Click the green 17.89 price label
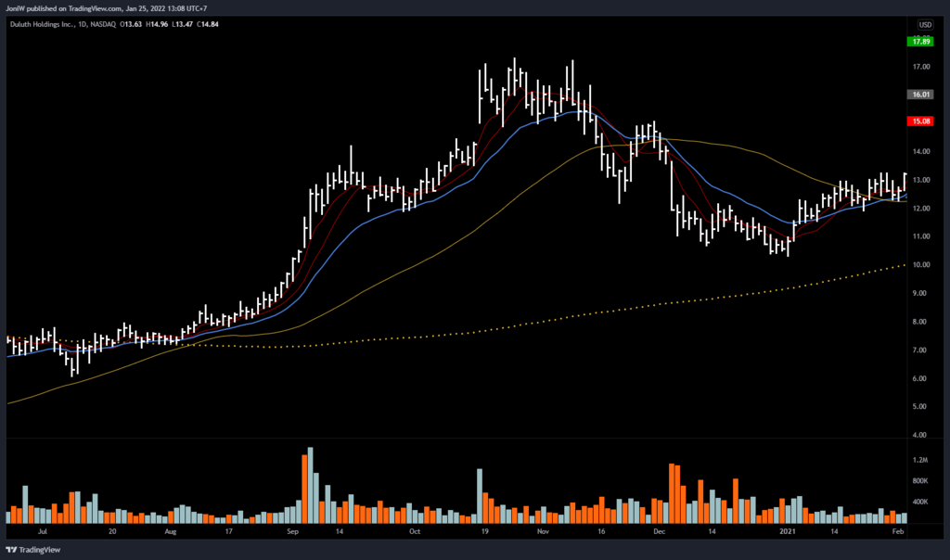This screenshot has height=560, width=950. coord(920,42)
